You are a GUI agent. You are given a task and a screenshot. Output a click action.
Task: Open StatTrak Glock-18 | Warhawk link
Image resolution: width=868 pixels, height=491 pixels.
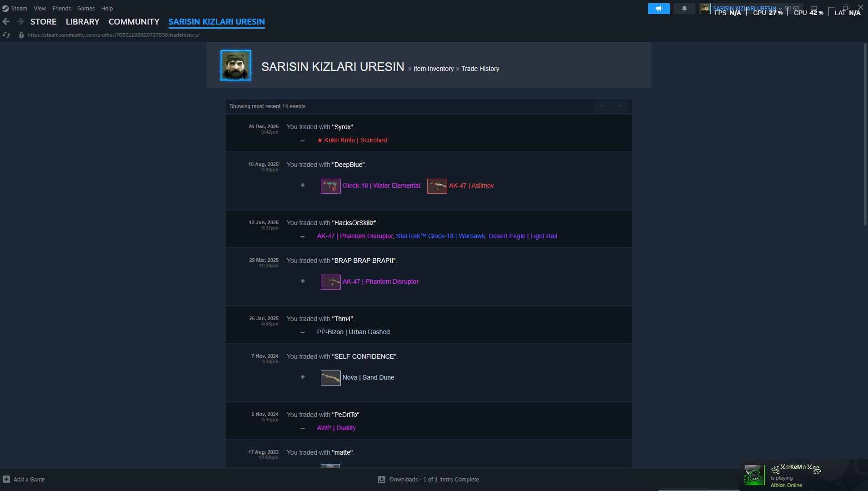(441, 236)
